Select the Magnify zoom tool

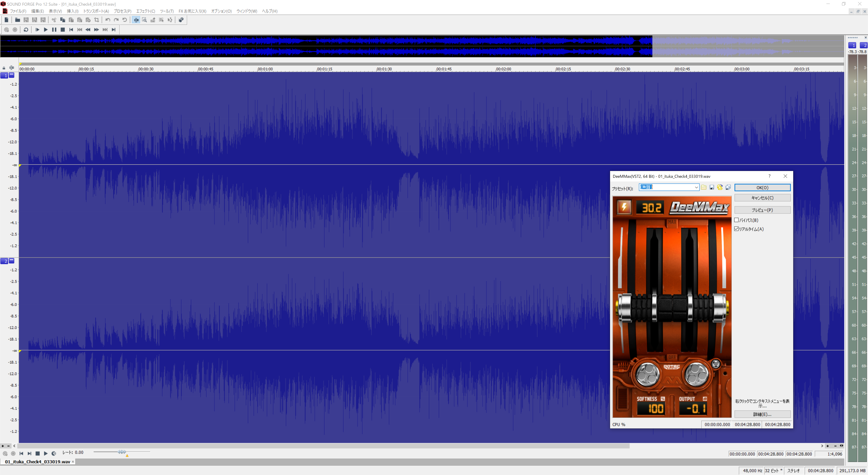[145, 20]
